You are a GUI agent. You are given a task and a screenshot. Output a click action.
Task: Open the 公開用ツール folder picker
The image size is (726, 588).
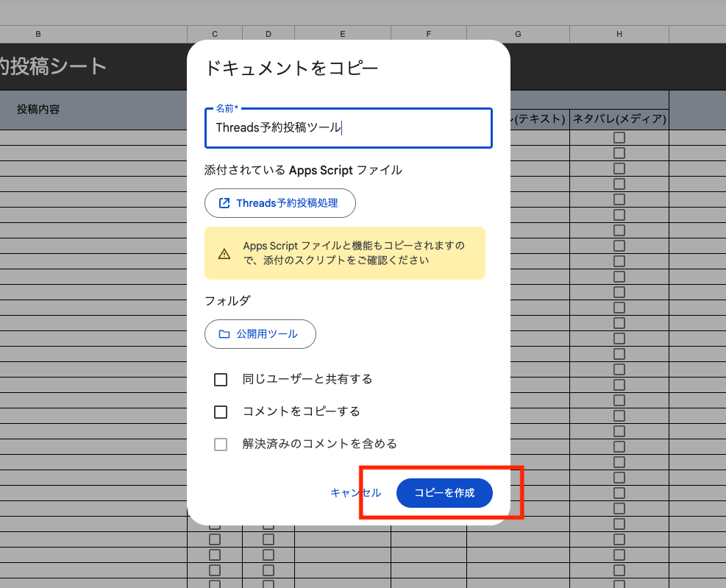click(x=260, y=334)
